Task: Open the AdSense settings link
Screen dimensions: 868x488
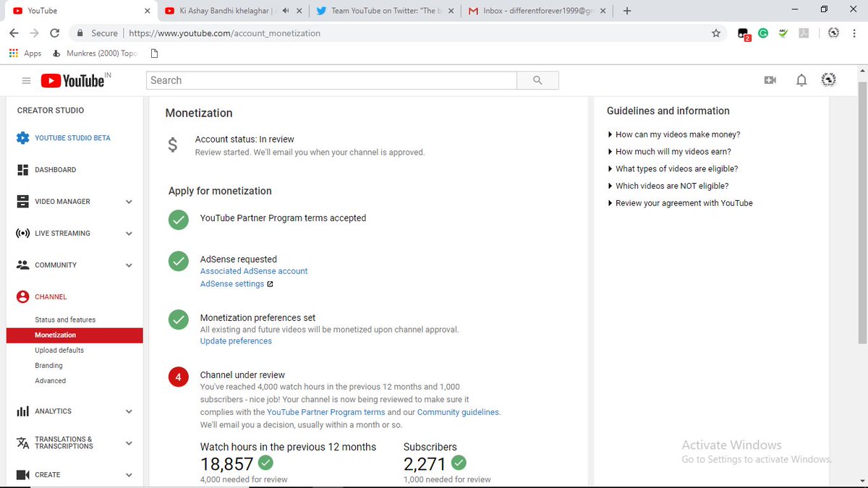Action: [x=232, y=284]
